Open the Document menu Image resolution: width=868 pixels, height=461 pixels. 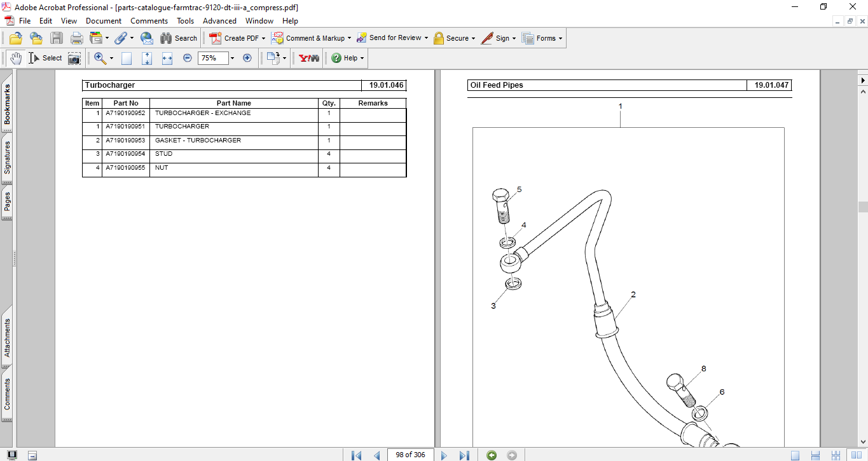coord(102,21)
